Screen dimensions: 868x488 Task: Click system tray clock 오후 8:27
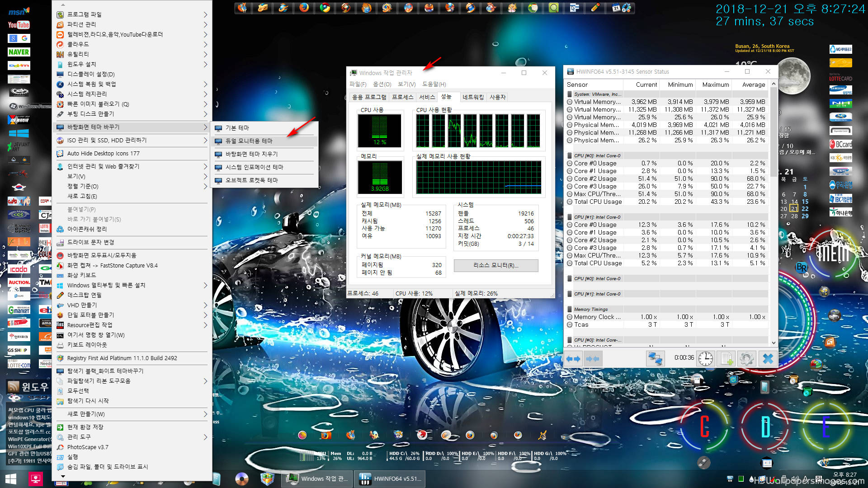[844, 475]
